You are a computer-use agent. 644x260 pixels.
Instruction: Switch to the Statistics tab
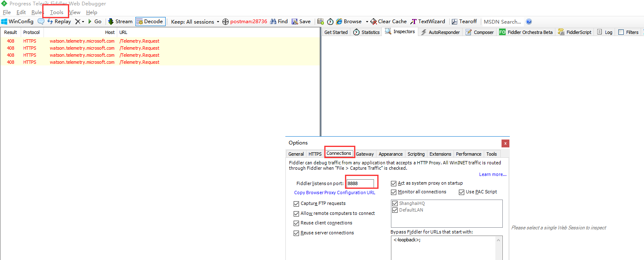[x=366, y=32]
